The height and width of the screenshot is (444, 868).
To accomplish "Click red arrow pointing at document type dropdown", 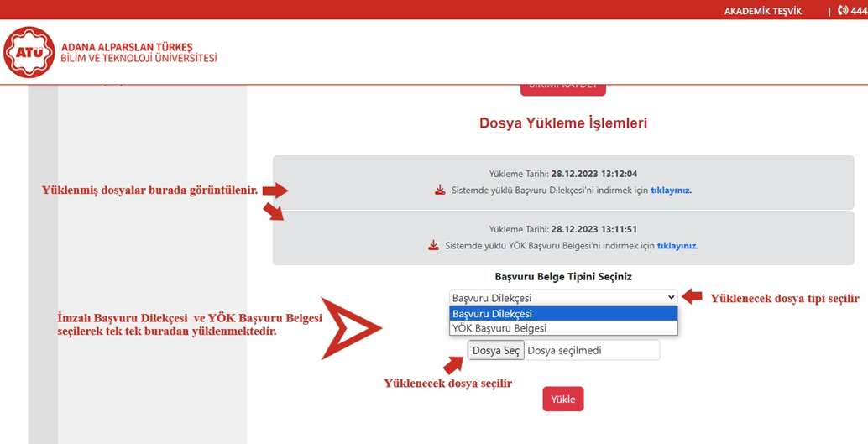I will click(691, 297).
